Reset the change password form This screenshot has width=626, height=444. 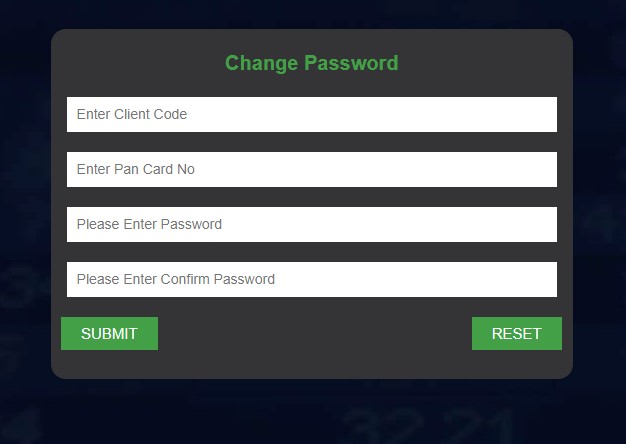coord(516,334)
